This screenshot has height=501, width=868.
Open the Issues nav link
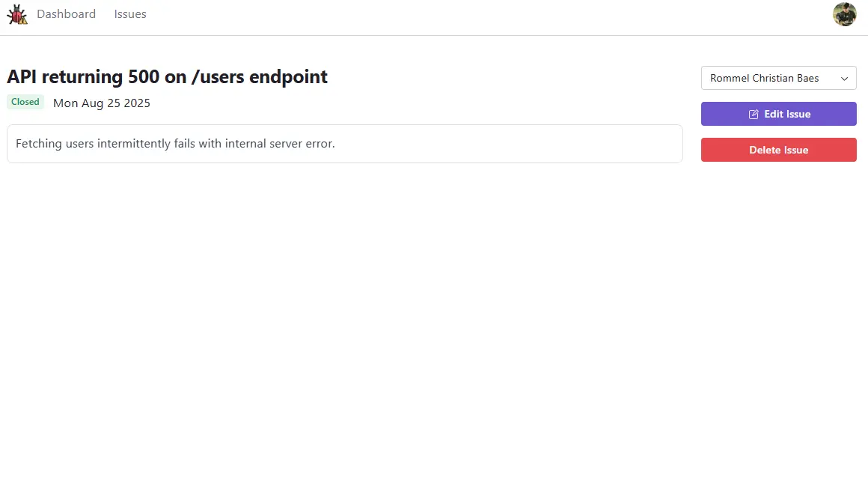(130, 14)
